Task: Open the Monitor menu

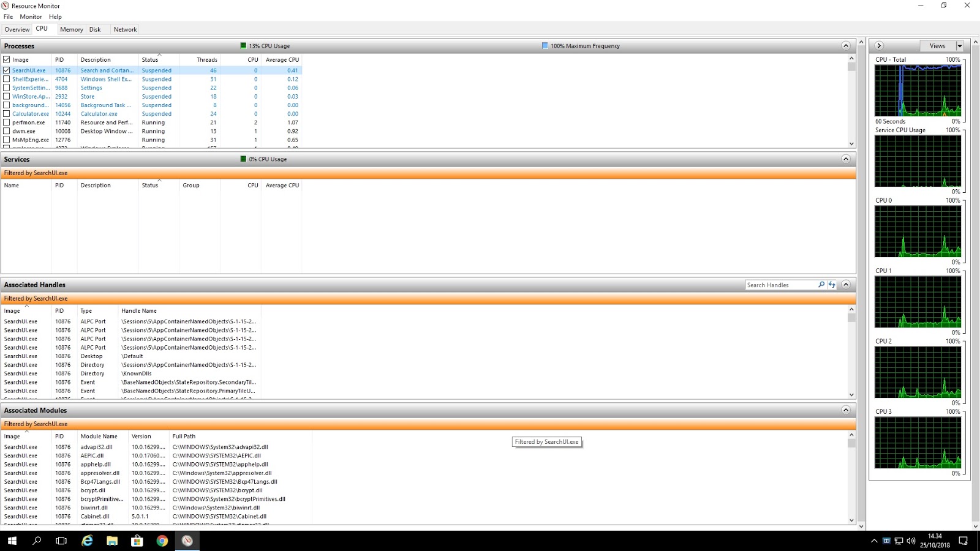Action: 31,17
